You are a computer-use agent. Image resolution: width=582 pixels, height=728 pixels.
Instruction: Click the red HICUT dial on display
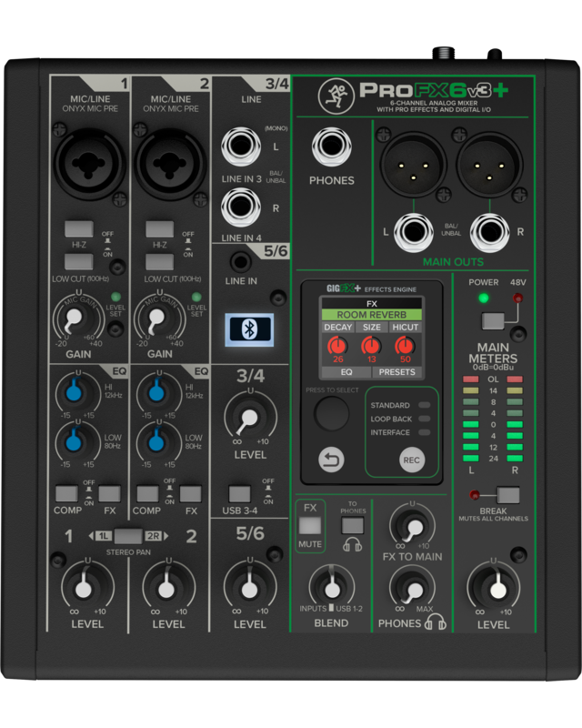405,347
